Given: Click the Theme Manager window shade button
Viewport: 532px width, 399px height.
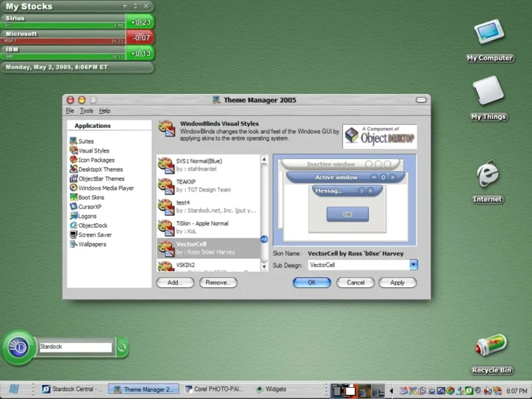Looking at the screenshot, I should click(x=421, y=100).
